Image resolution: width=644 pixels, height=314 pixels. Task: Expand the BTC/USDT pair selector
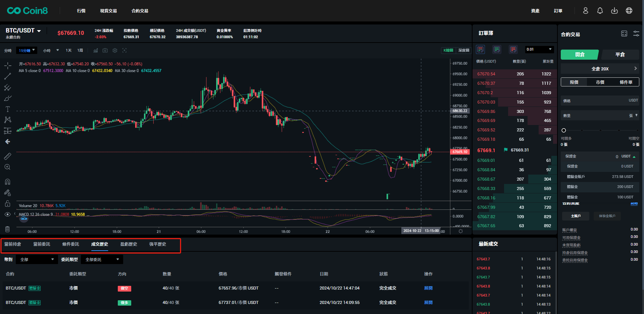tap(23, 30)
